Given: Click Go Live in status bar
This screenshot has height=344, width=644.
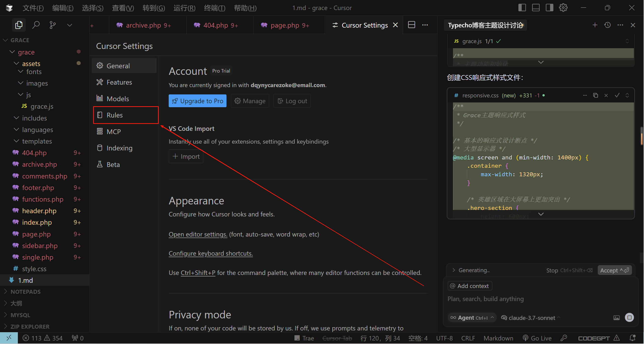Looking at the screenshot, I should tap(537, 338).
